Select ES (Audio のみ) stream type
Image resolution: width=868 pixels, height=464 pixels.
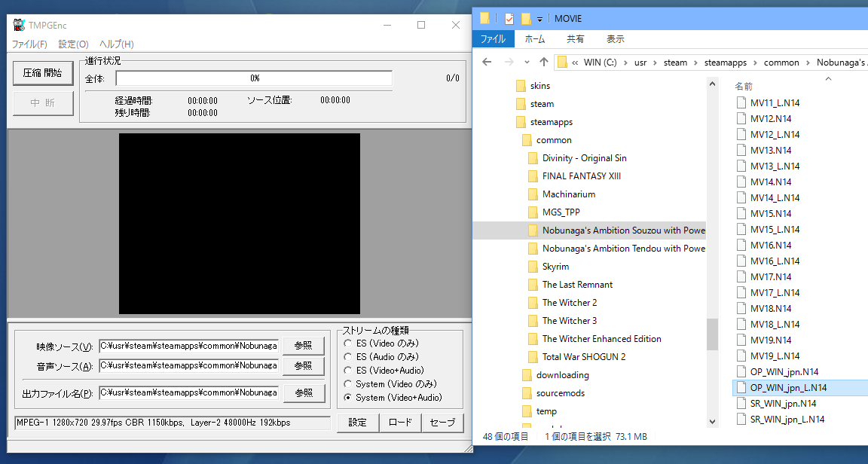click(348, 357)
